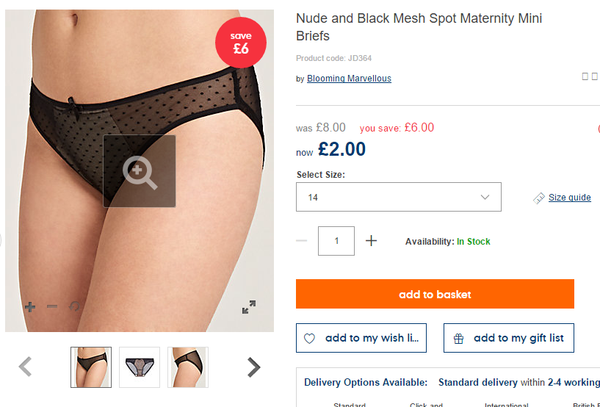This screenshot has height=407, width=600.
Task: Reset image zoom with the rotate arrow icon
Action: click(75, 306)
